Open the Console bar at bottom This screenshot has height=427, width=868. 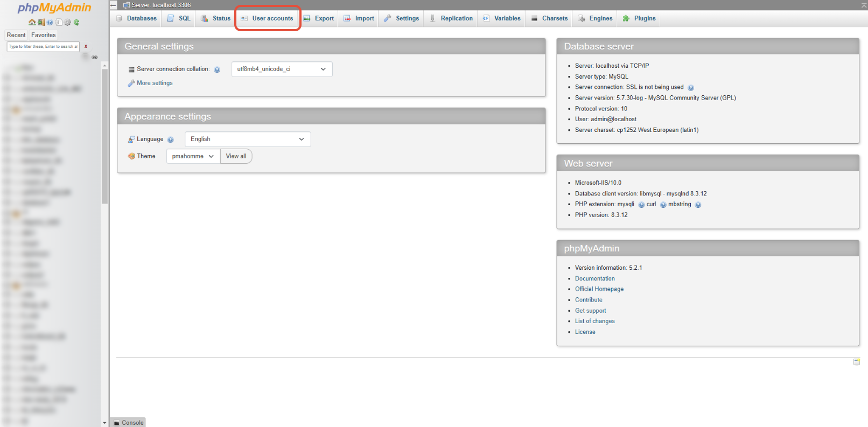pos(128,423)
